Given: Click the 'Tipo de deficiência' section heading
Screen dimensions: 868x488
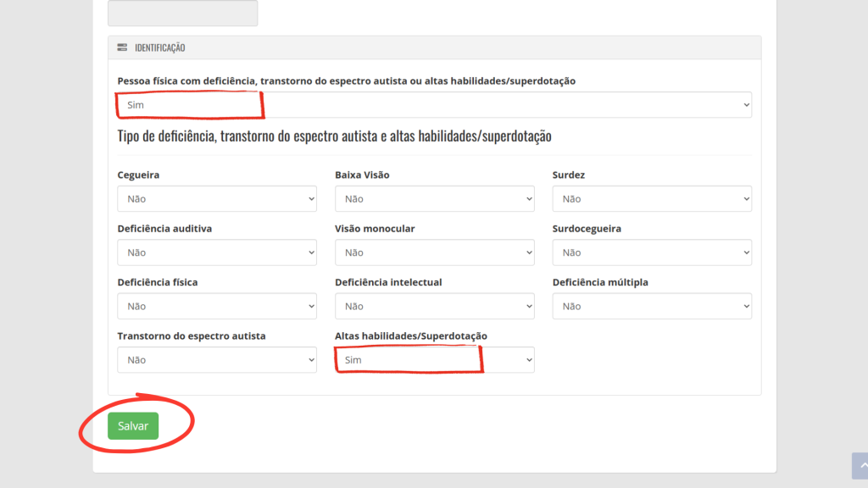Looking at the screenshot, I should click(334, 136).
